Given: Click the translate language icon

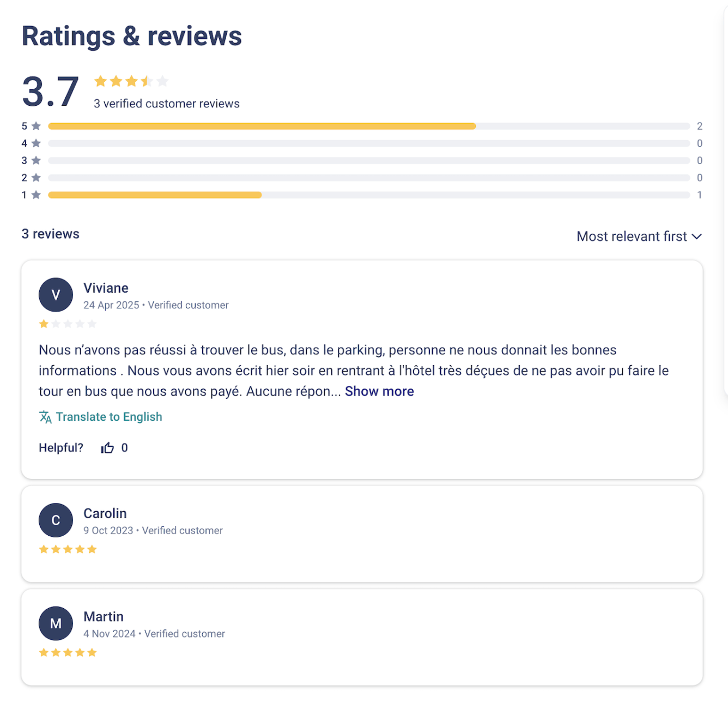Looking at the screenshot, I should (45, 417).
